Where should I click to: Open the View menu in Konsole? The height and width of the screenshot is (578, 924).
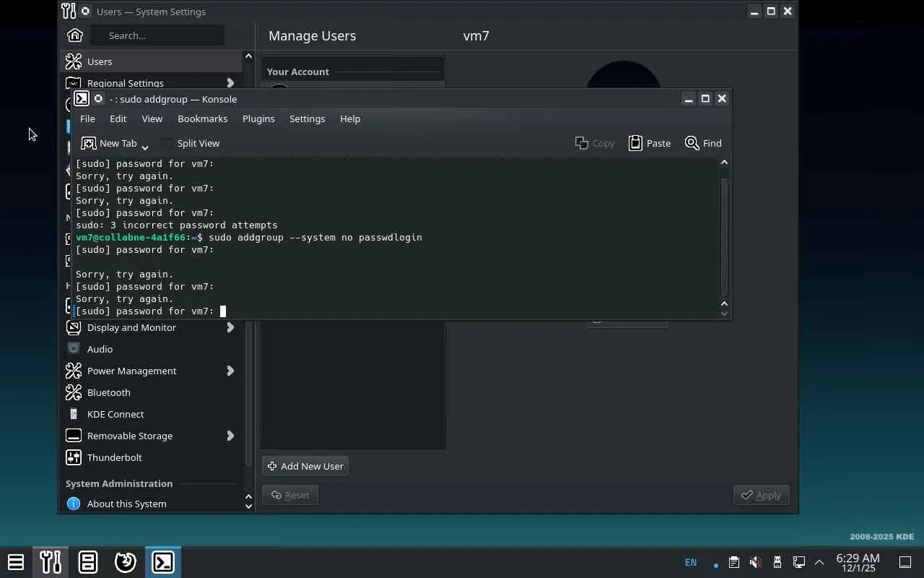tap(152, 118)
